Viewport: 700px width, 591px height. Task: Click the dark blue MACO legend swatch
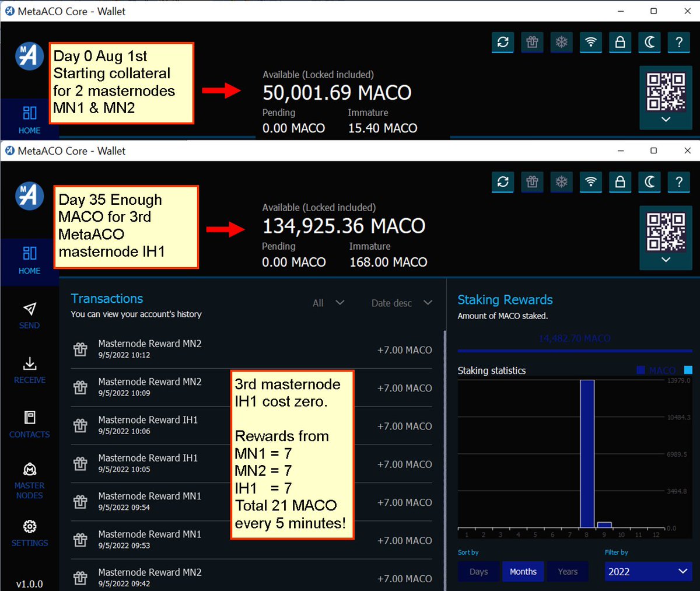click(x=641, y=370)
